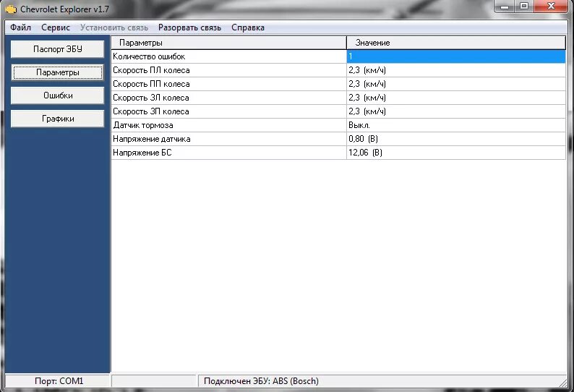Select the Скорость ЗЛ колеса row
This screenshot has width=574, height=392.
click(338, 98)
